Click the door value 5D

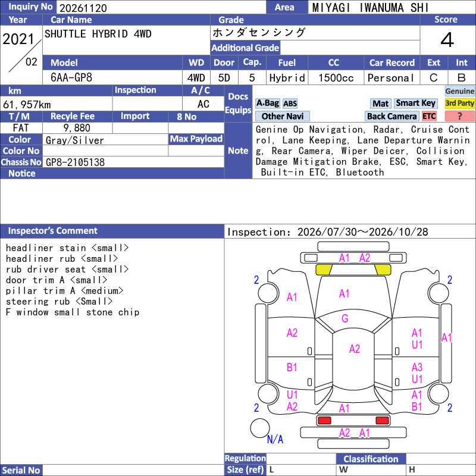coord(224,78)
